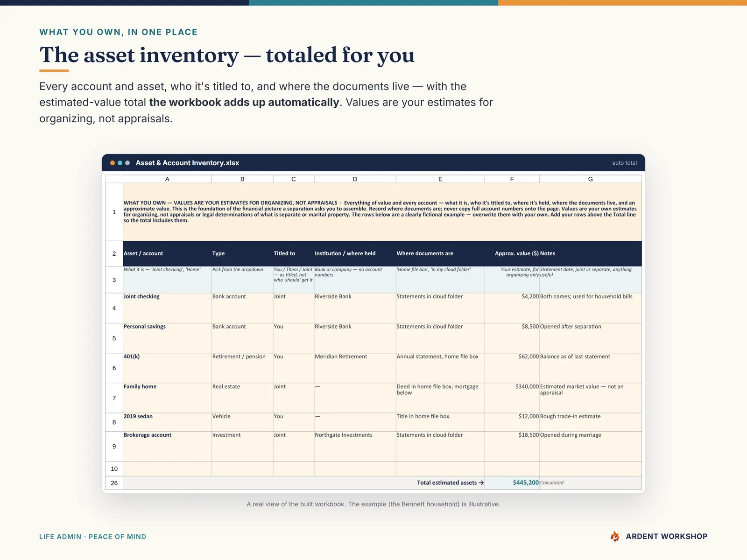The image size is (747, 560).
Task: Click the orange window dot in title bar
Action: [113, 163]
